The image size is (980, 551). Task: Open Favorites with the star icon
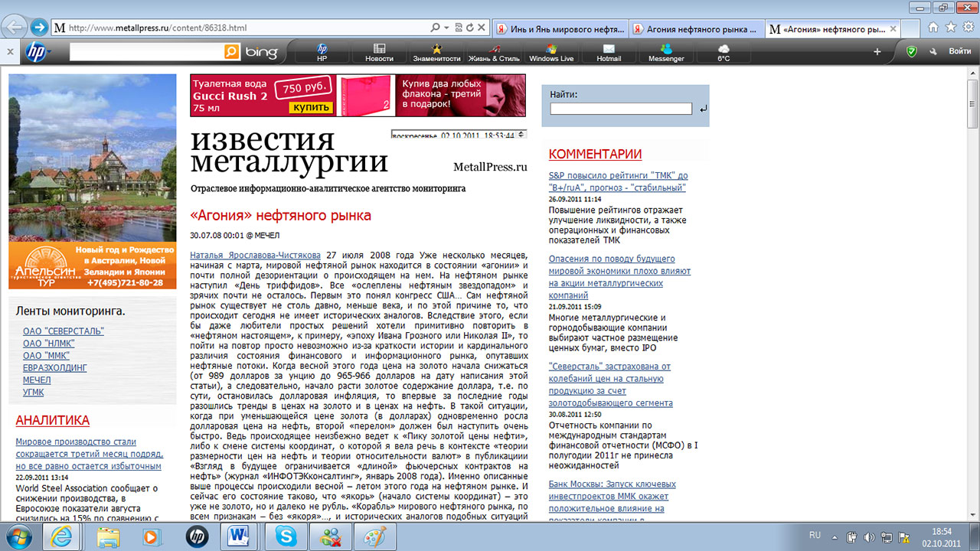click(x=951, y=28)
